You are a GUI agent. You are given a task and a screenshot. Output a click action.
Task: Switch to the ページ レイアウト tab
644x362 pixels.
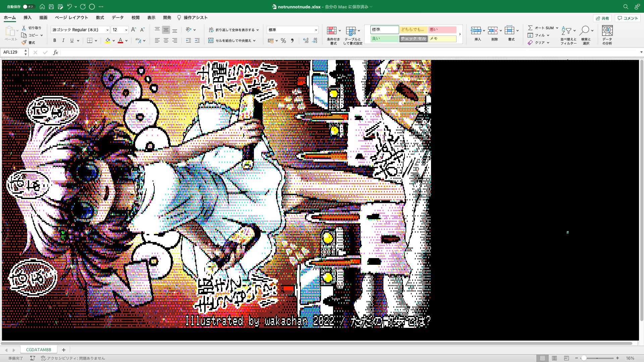pos(71,18)
